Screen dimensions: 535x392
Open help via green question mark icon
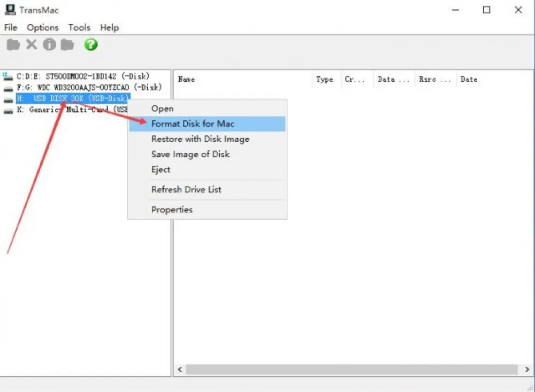[x=91, y=44]
